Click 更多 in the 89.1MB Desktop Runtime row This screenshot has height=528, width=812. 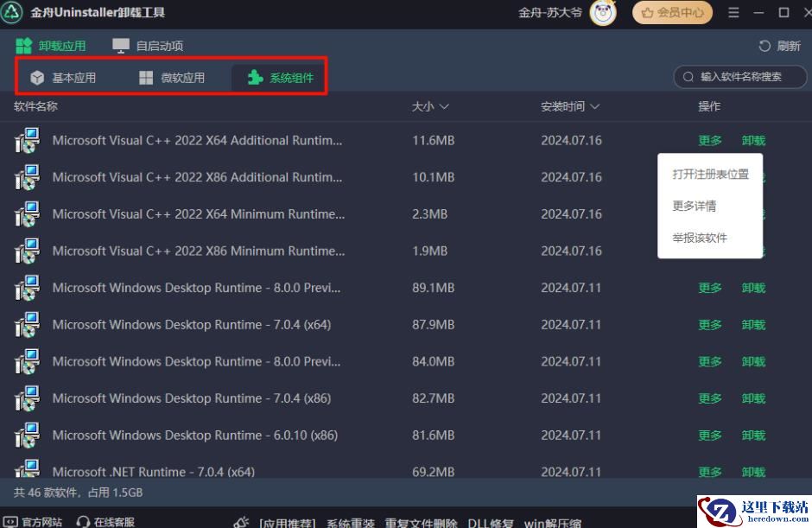[x=710, y=288]
